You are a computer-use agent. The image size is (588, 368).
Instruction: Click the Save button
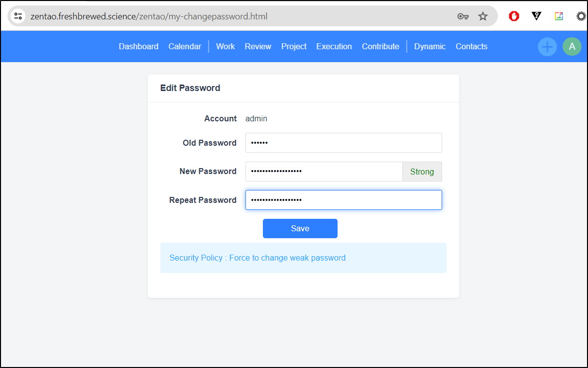[x=300, y=229]
